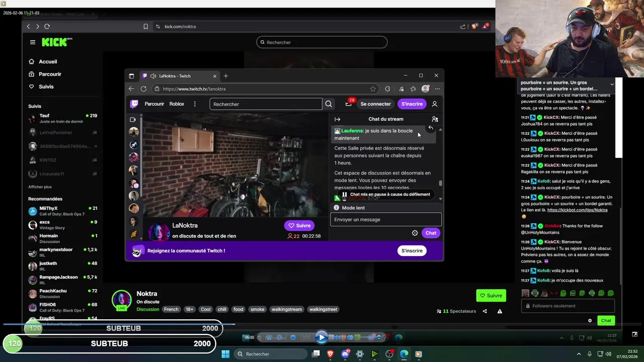The image size is (644, 362).
Task: Click S'inscrire in Twitch top bar
Action: [x=412, y=104]
